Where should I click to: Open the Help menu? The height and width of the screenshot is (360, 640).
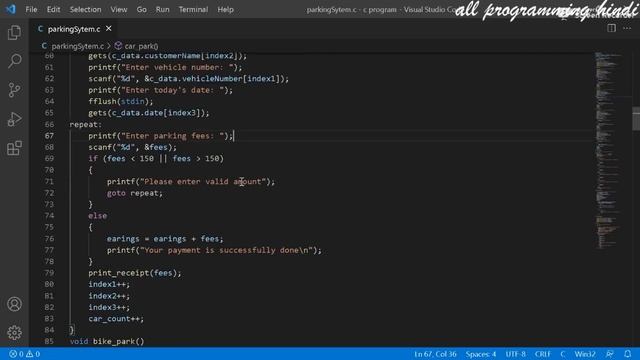click(225, 9)
